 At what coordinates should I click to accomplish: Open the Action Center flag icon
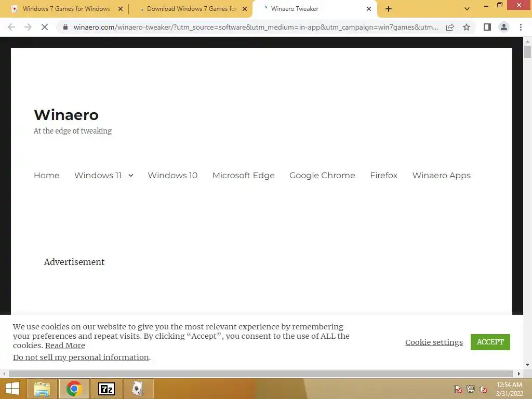tap(458, 389)
